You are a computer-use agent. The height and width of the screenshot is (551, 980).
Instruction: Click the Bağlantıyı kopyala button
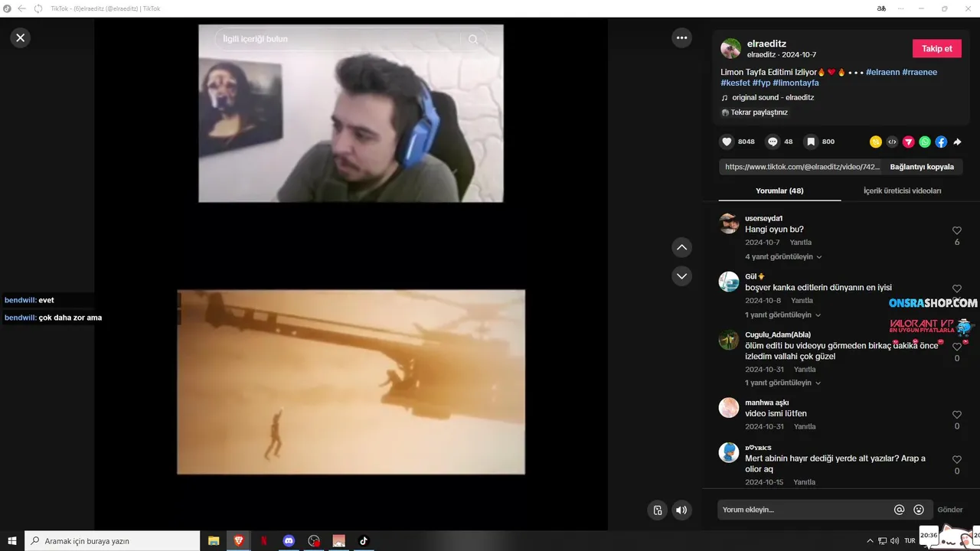coord(922,166)
